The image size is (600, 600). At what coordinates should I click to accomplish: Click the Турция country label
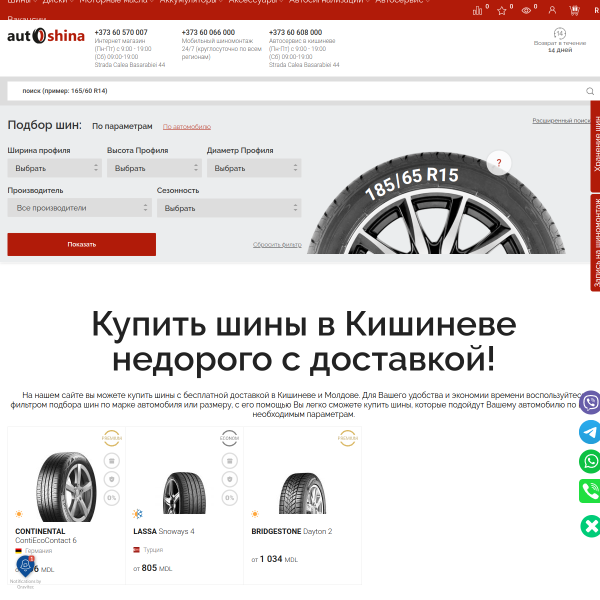click(x=153, y=550)
